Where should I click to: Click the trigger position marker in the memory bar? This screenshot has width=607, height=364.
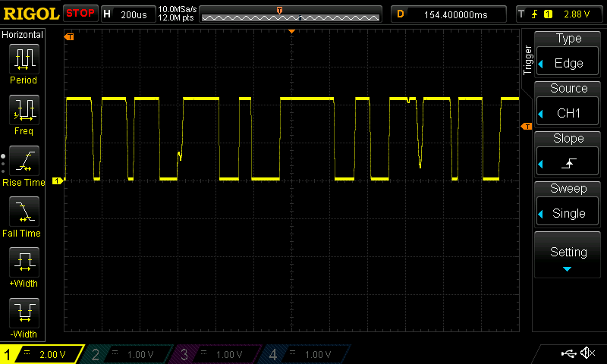coord(279,11)
